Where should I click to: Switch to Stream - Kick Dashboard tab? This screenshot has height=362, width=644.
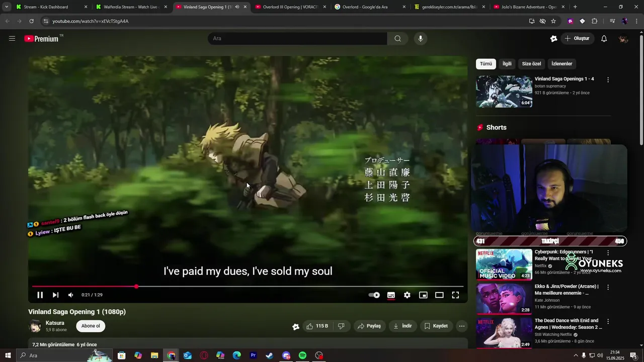tap(51, 7)
